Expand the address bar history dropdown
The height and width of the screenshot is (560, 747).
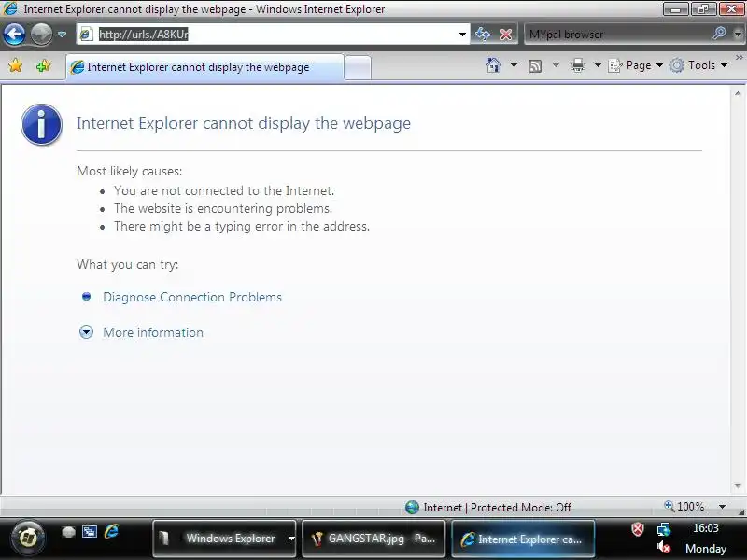click(462, 35)
